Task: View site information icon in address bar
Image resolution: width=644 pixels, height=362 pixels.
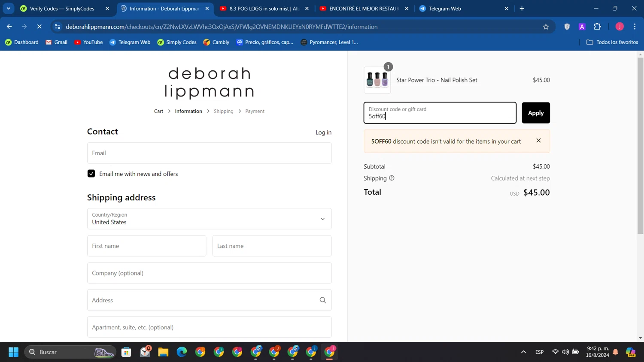Action: (x=58, y=27)
